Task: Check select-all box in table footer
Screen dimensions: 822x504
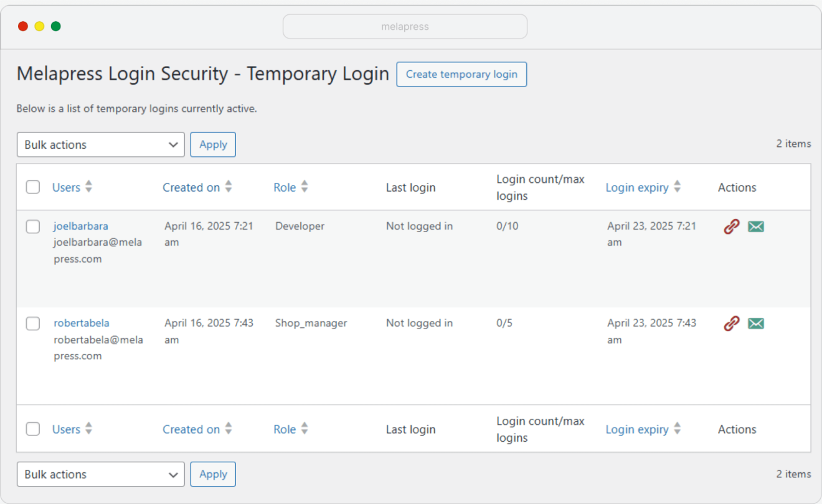Action: (x=33, y=429)
